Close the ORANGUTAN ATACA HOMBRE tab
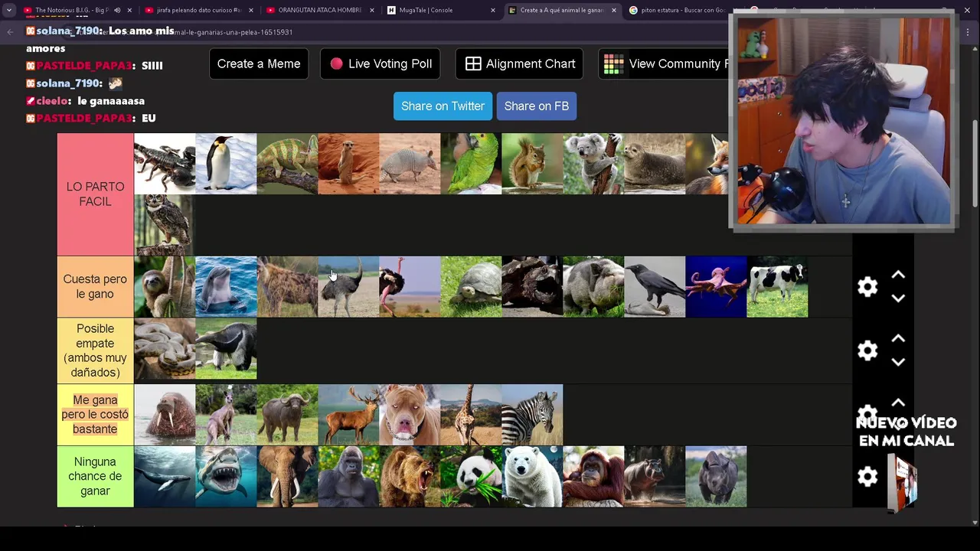Screen dimensions: 980x551 click(371, 10)
